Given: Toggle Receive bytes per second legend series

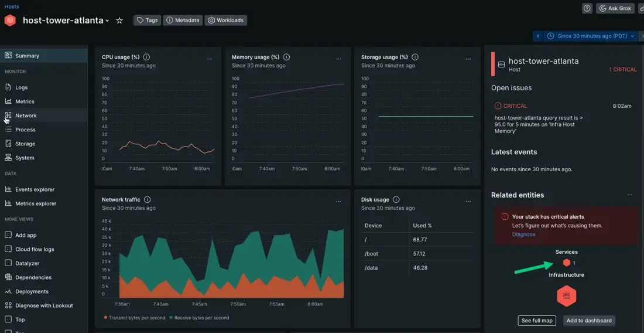Looking at the screenshot, I should click(x=198, y=318).
